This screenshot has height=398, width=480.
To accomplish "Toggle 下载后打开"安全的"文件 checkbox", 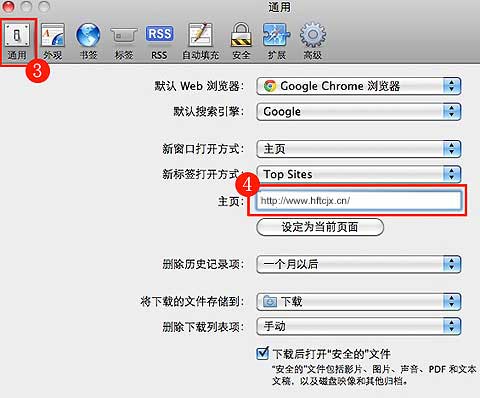I will click(263, 353).
